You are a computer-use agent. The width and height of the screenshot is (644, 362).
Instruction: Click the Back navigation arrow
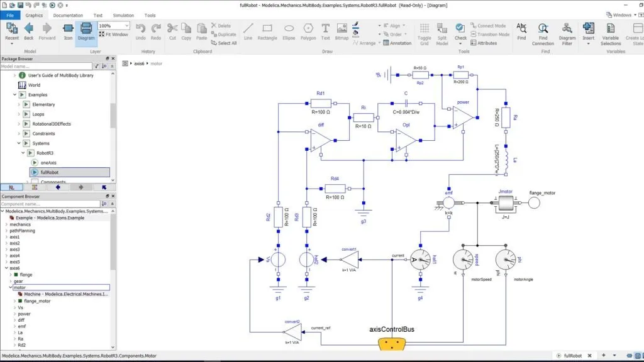[x=29, y=31]
